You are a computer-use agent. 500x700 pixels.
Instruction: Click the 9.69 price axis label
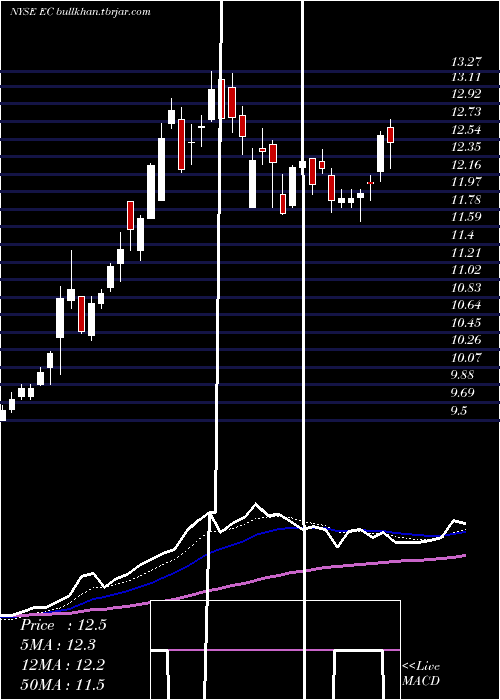point(462,393)
